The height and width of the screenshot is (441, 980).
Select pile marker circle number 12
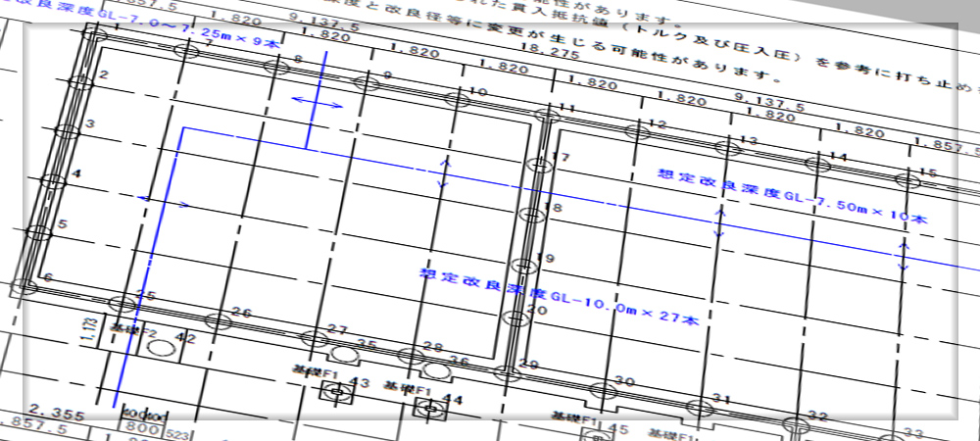coord(637,131)
